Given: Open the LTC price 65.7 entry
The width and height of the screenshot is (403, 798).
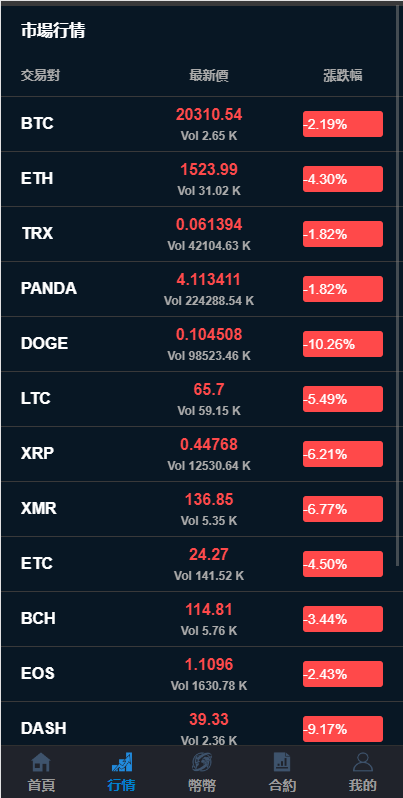Looking at the screenshot, I should [209, 390].
